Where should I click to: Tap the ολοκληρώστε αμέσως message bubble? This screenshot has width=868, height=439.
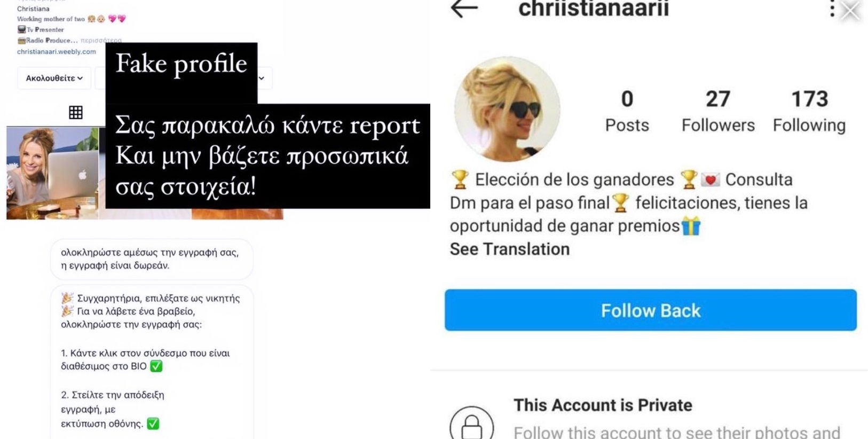(152, 259)
